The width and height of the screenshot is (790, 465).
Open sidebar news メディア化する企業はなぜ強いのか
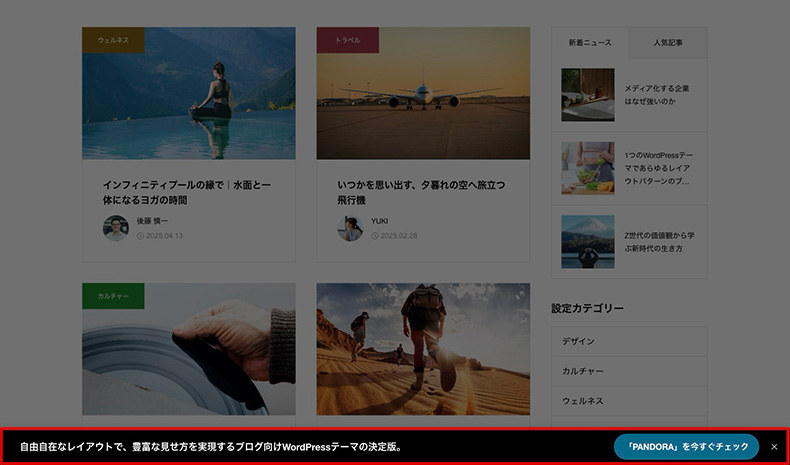(x=657, y=95)
